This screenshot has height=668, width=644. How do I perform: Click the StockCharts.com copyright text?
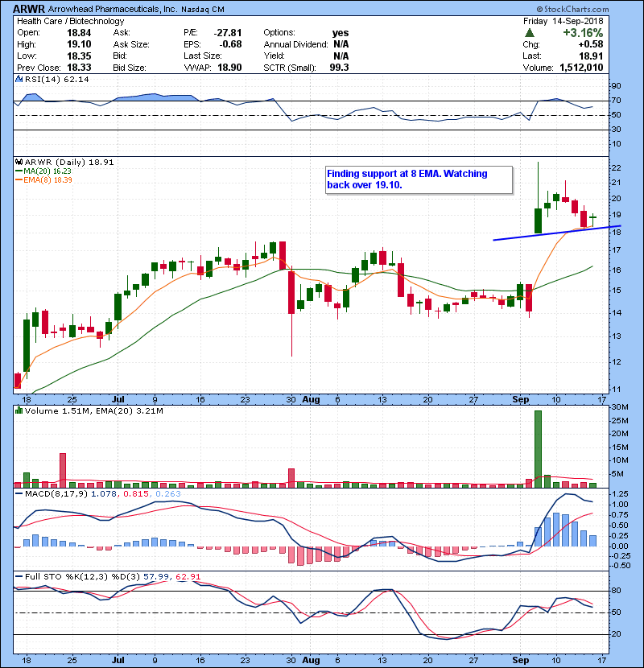572,9
